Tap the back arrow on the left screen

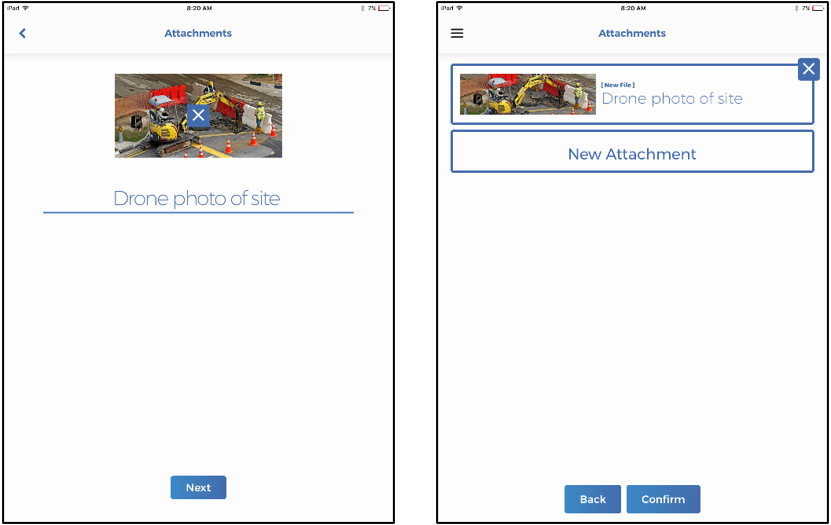pyautogui.click(x=22, y=33)
